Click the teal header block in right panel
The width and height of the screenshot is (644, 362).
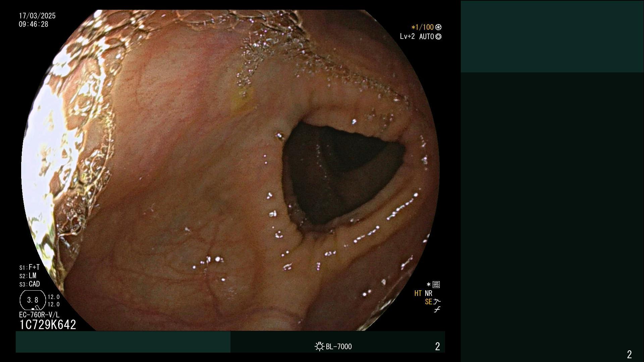click(x=552, y=37)
